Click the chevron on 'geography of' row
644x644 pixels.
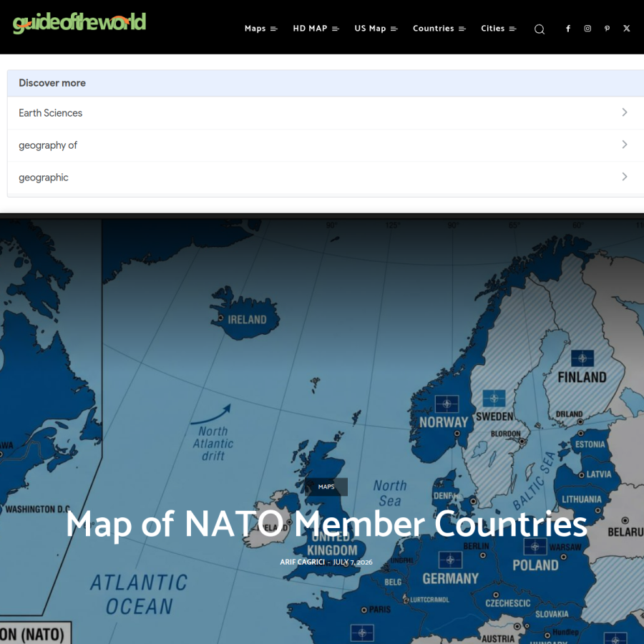pyautogui.click(x=624, y=145)
